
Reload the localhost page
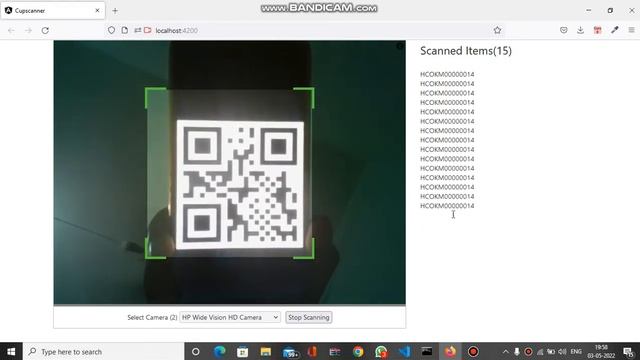(45, 30)
